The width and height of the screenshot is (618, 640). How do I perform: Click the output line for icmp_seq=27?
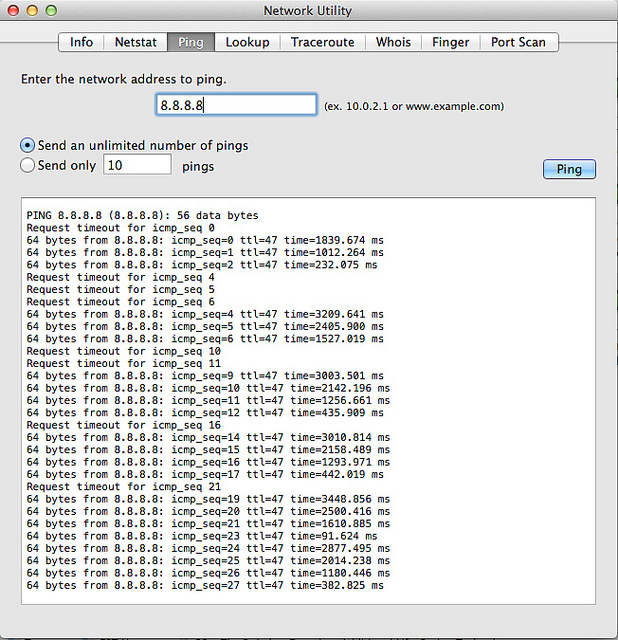(x=204, y=586)
